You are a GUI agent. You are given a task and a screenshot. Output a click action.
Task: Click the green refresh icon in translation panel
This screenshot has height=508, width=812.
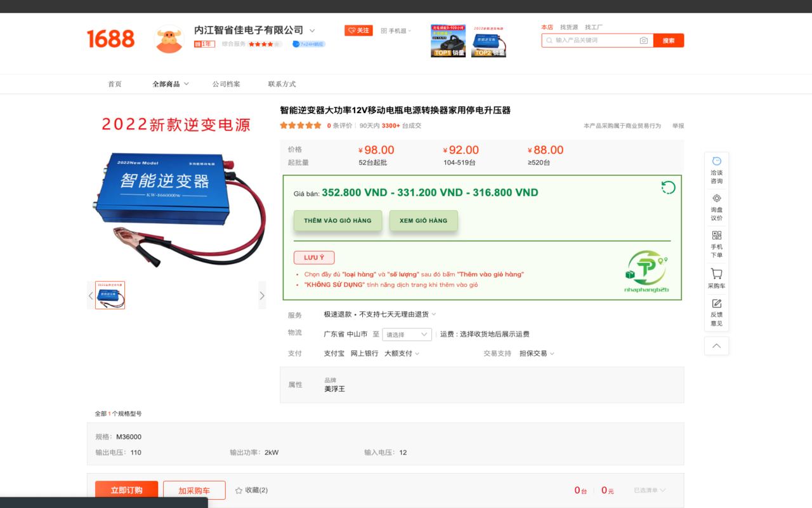667,188
